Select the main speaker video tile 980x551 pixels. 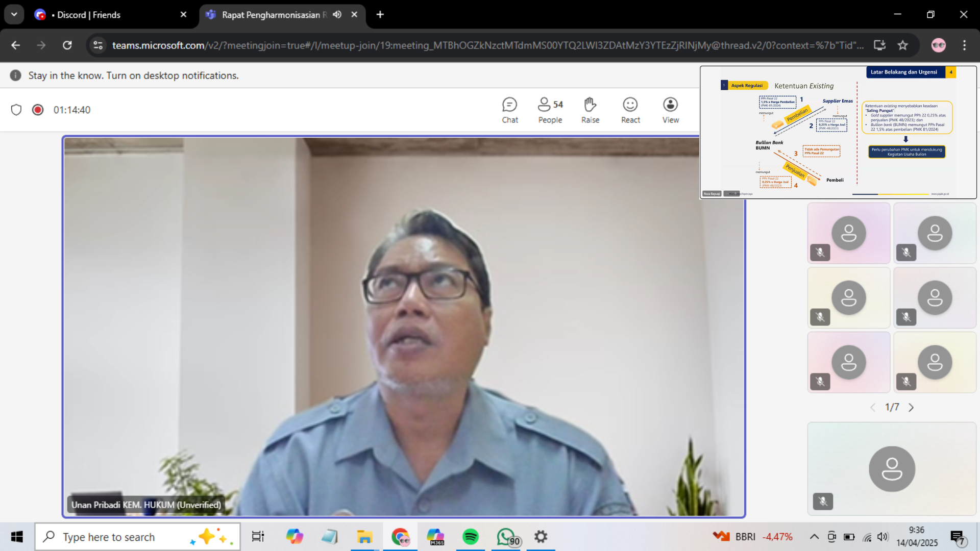pos(403,327)
